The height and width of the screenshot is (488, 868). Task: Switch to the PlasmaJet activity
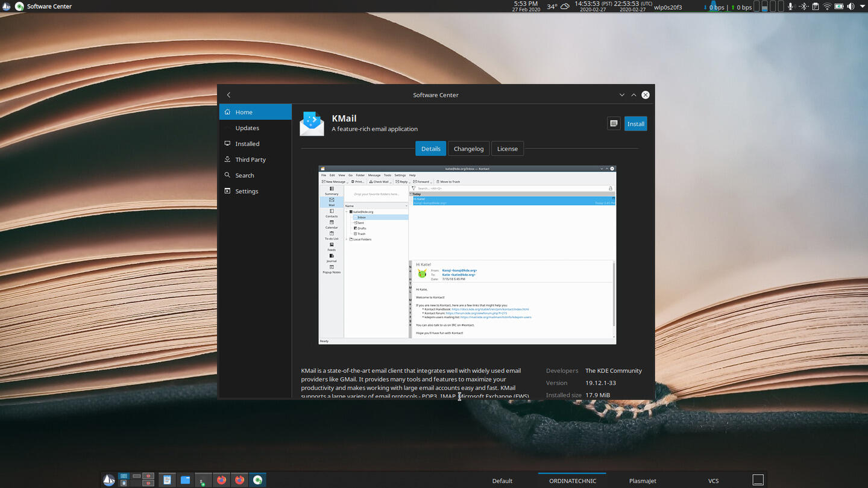coord(643,481)
